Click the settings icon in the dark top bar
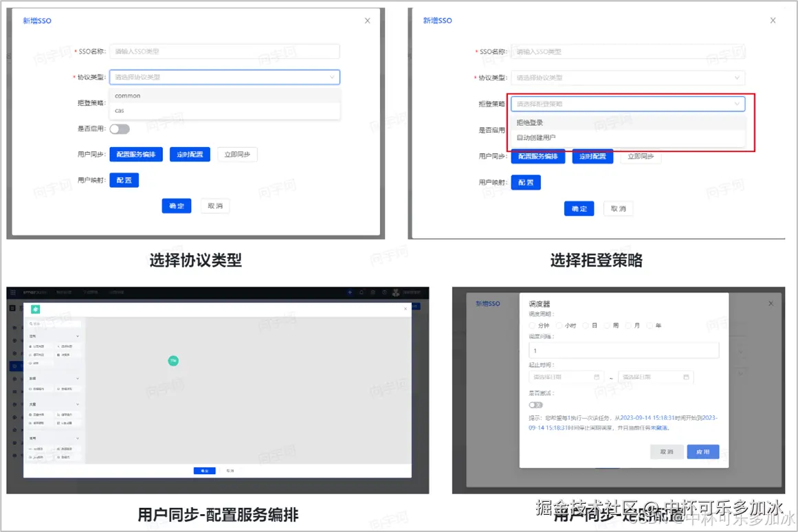The height and width of the screenshot is (532, 798). coord(384,292)
